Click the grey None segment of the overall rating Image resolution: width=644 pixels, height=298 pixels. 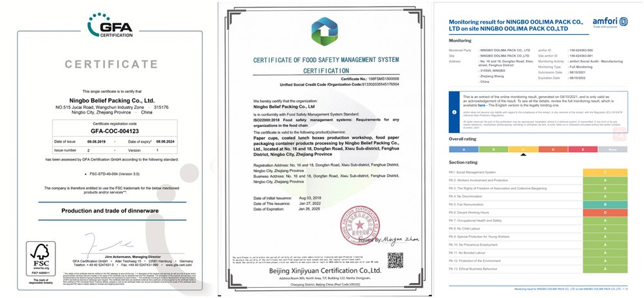pos(613,150)
